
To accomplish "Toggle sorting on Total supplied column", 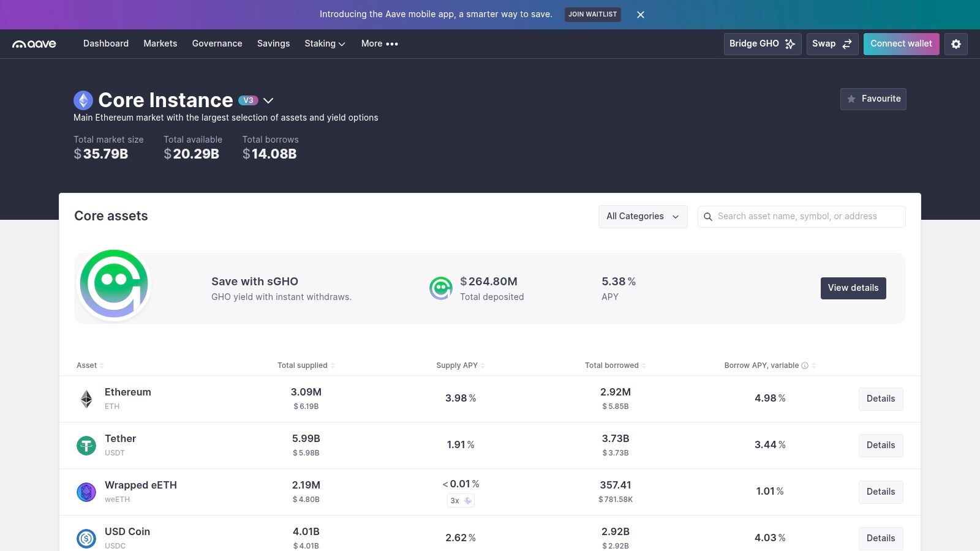I will point(331,365).
